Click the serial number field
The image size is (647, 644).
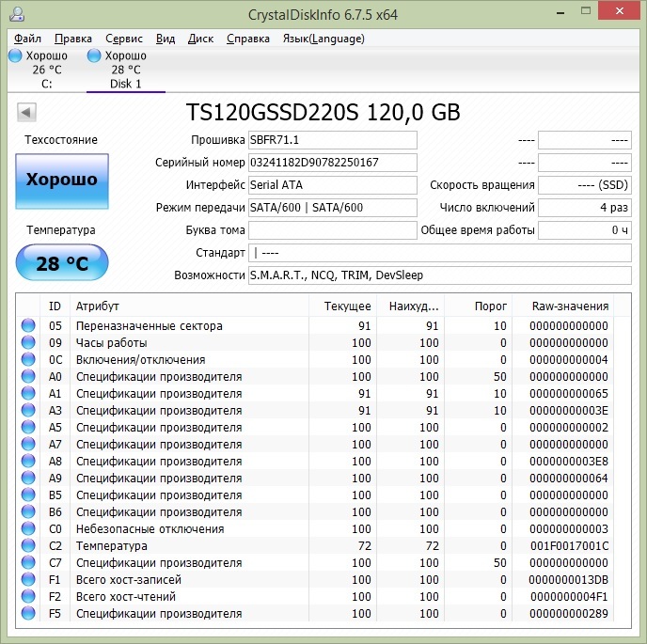click(x=332, y=163)
